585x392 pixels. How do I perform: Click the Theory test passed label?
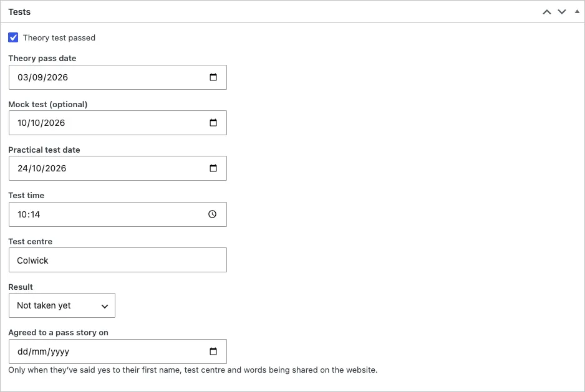point(59,37)
